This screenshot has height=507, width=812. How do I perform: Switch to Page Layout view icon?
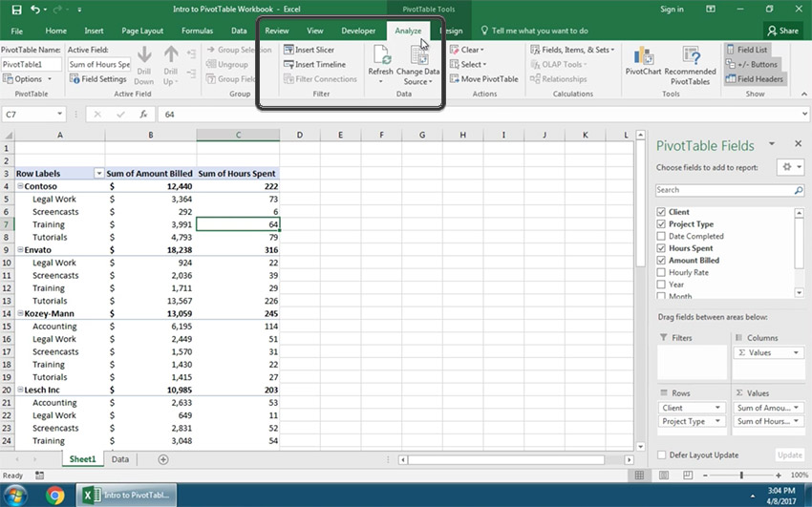(x=664, y=475)
